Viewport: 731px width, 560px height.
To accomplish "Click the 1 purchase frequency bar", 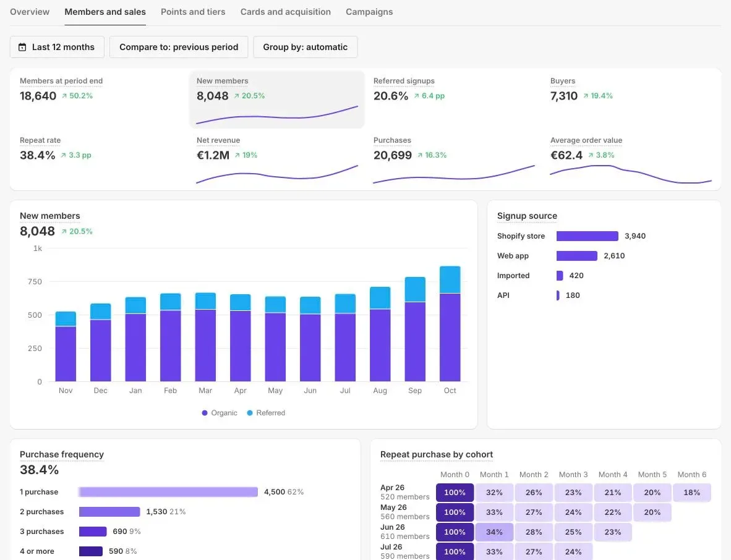I will (x=168, y=492).
